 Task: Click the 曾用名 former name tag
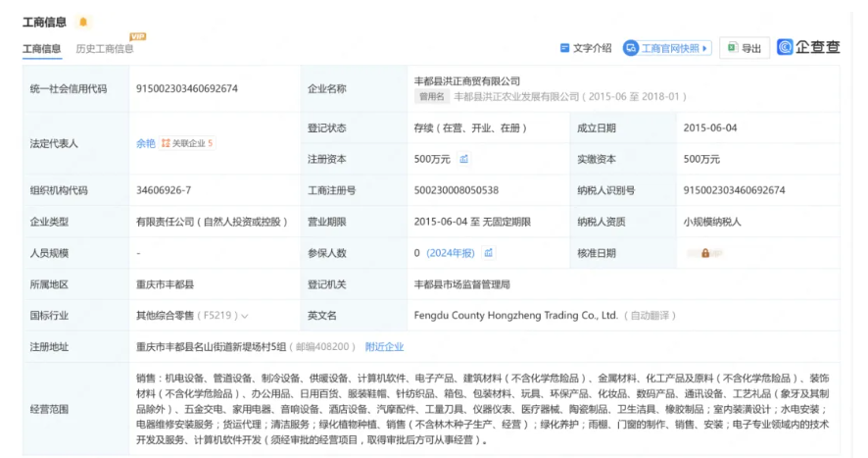coord(431,97)
